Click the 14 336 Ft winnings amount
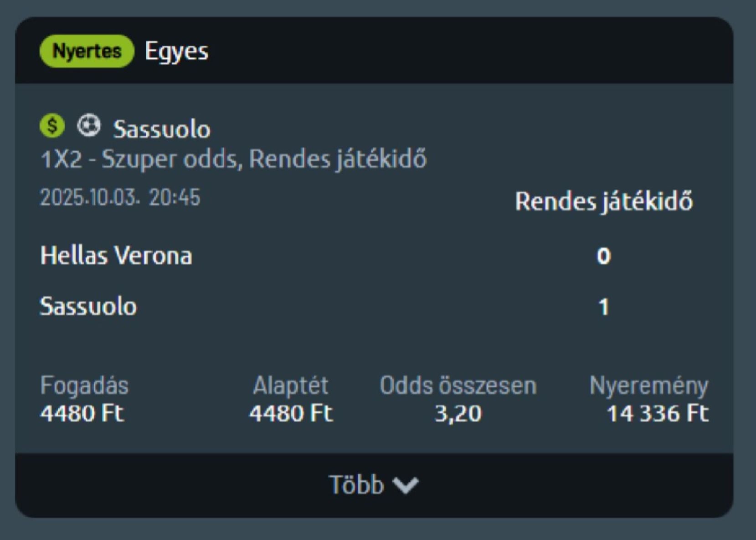Screen dimensions: 756x540 (x=657, y=414)
